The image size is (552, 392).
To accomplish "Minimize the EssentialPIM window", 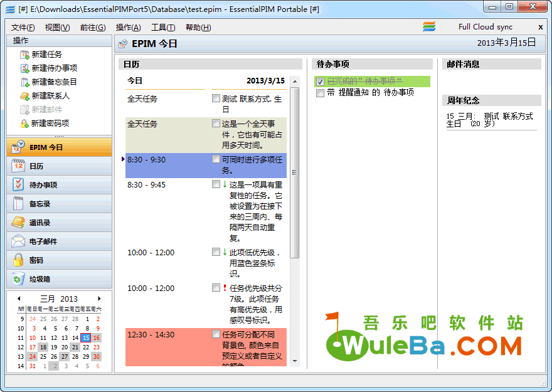I will coord(493,7).
